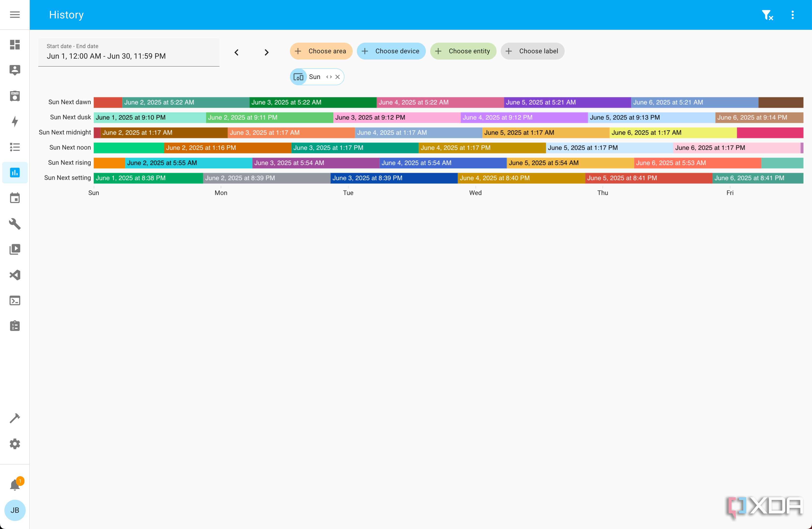The height and width of the screenshot is (529, 812).
Task: Open Notifications bell icon
Action: (x=15, y=485)
